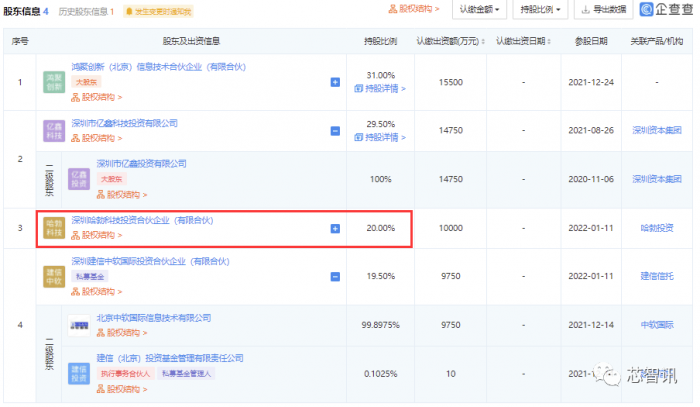The image size is (700, 407).
Task: Open the 哈勃科技 logo thumbnail
Action: point(54,228)
